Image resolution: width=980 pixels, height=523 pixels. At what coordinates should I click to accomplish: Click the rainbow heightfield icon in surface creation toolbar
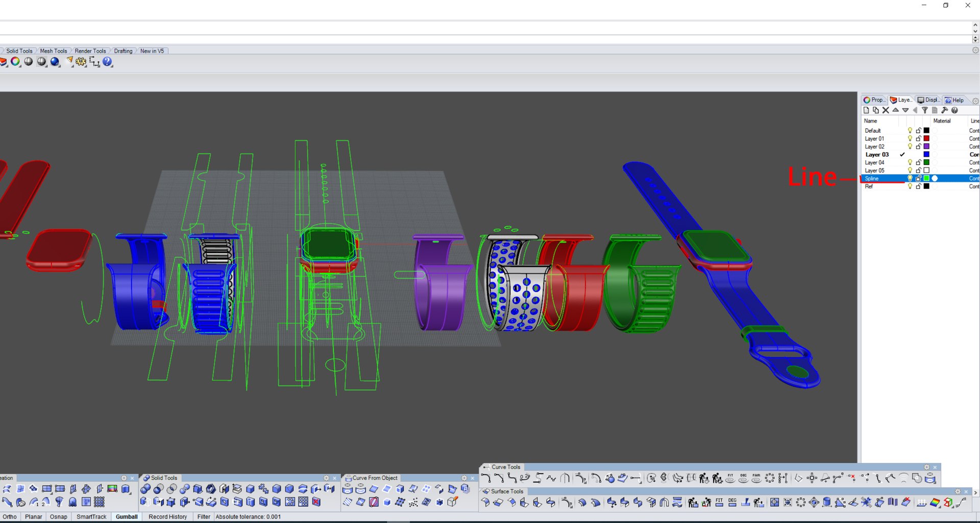112,489
